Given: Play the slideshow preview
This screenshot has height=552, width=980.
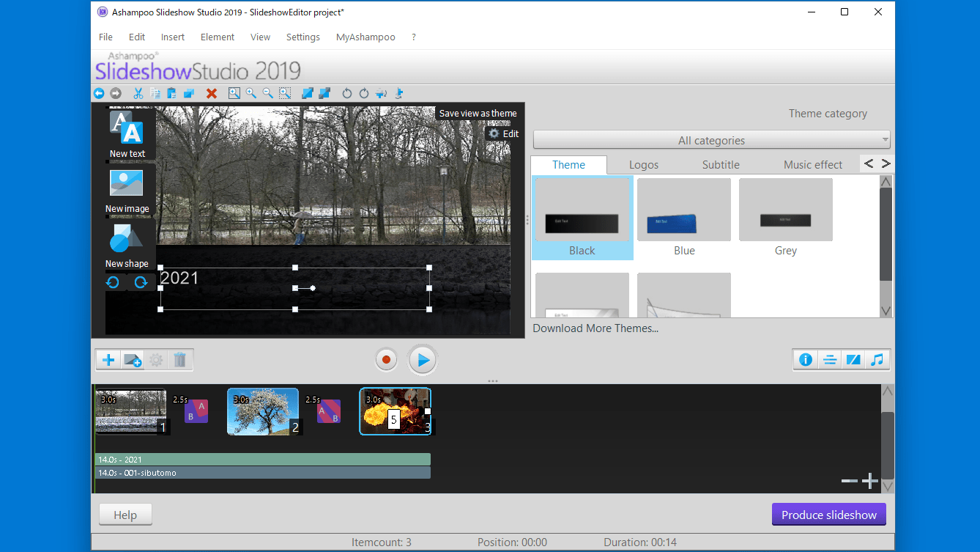Looking at the screenshot, I should pos(423,360).
